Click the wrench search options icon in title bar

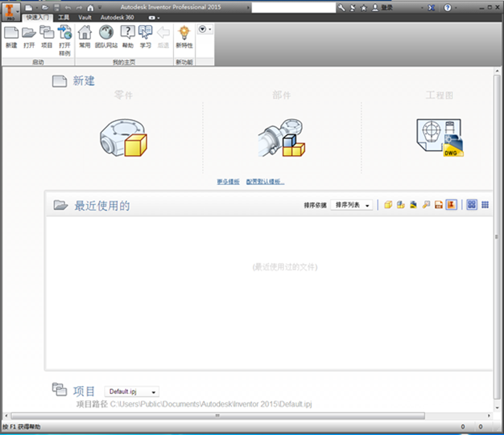(x=342, y=7)
